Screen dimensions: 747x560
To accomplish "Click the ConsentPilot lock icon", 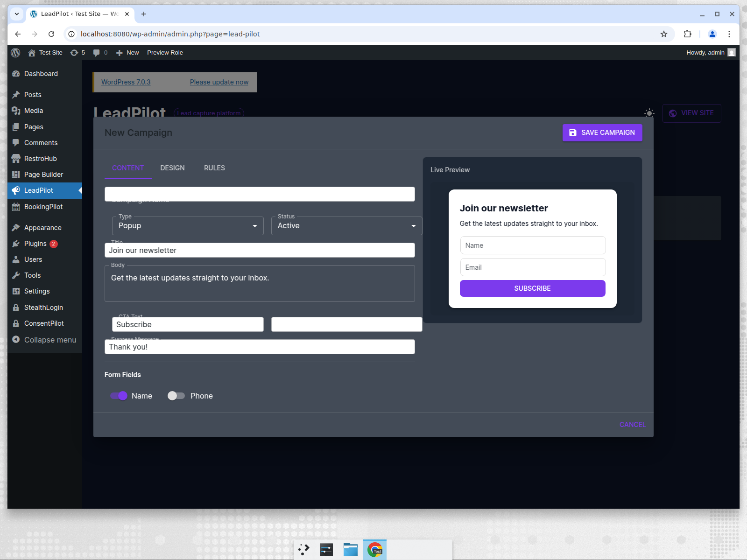I will point(16,323).
